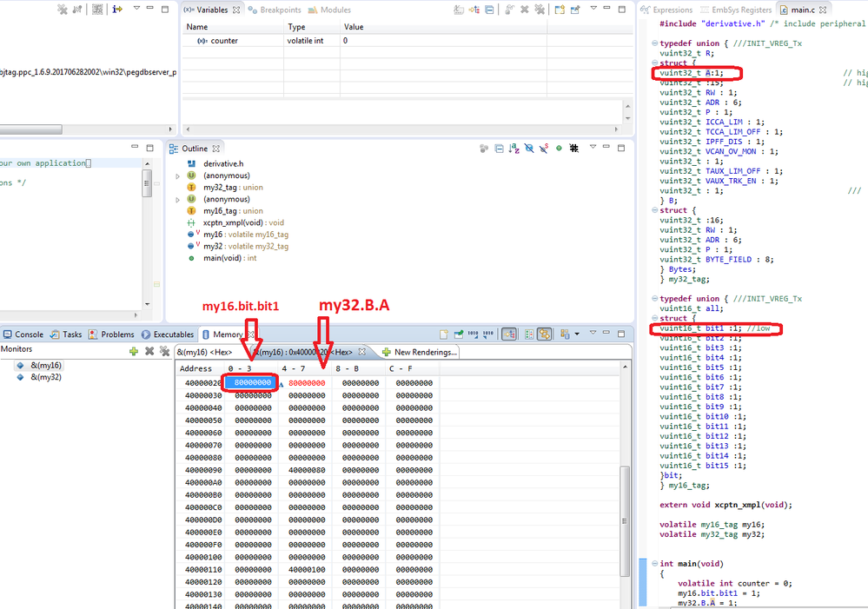Open Executables tab
Viewport: 868px width, 609px height.
[x=168, y=334]
